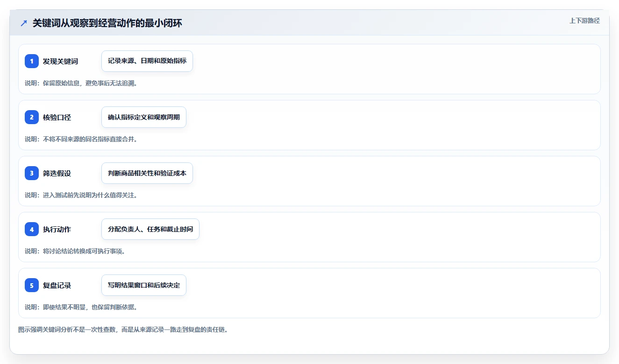Click the 分配负责人、任务和截止时间 box
This screenshot has height=364, width=619.
coord(150,229)
